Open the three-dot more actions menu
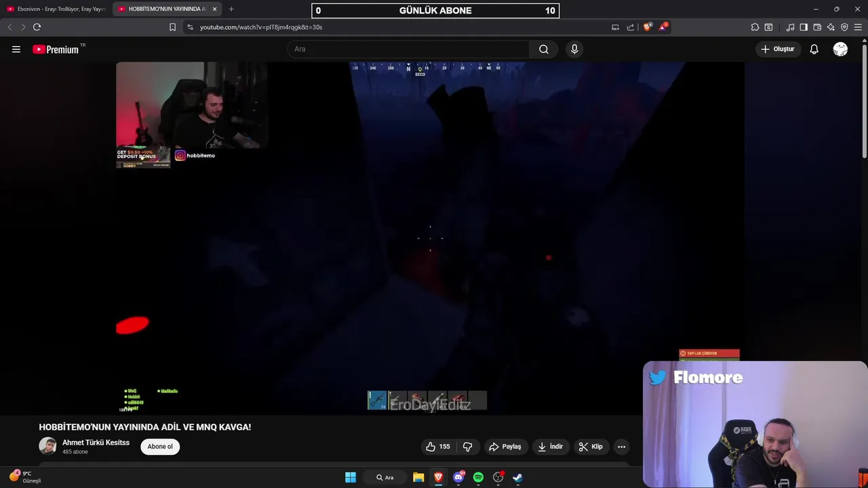868x488 pixels. pyautogui.click(x=621, y=447)
